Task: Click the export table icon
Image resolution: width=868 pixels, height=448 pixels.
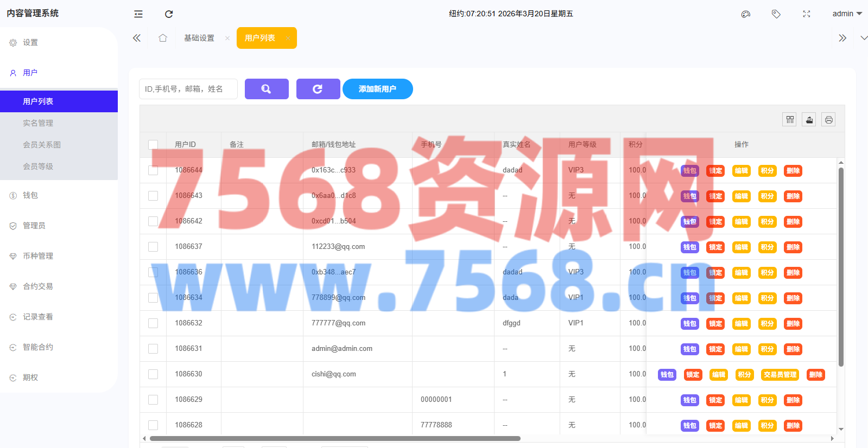Action: [809, 120]
